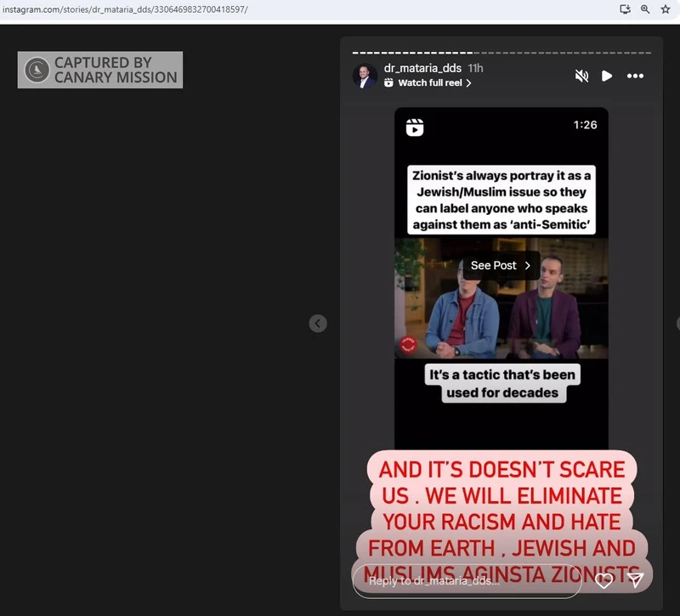Screen dimensions: 680x616
Task: Click install app icon in address bar
Action: tap(625, 9)
